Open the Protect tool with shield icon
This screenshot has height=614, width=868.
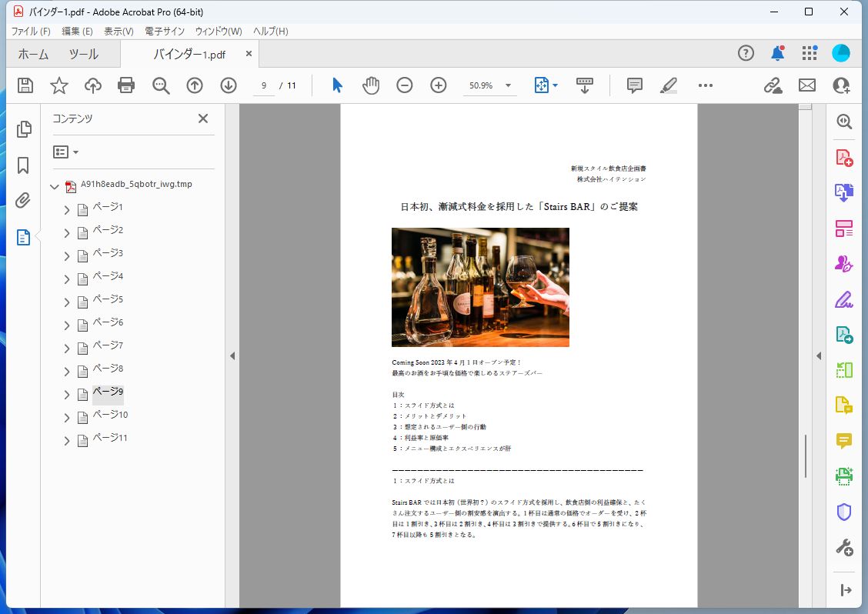[x=844, y=512]
